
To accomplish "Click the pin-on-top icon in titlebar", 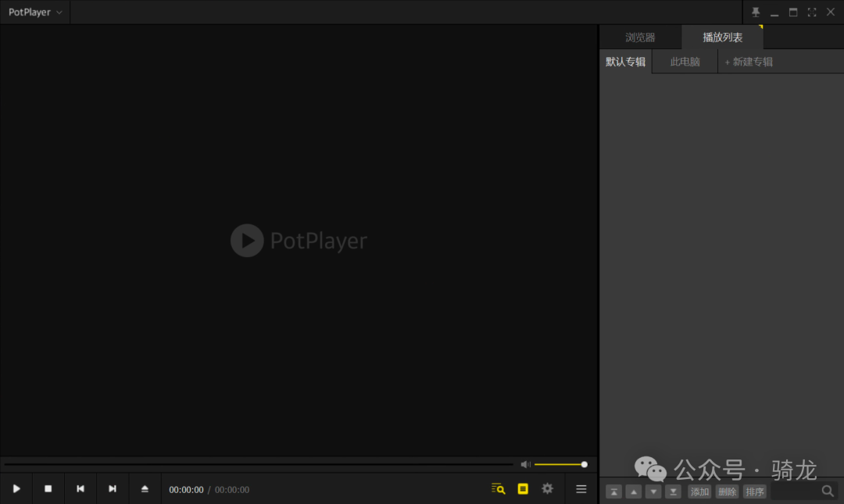I will (755, 12).
